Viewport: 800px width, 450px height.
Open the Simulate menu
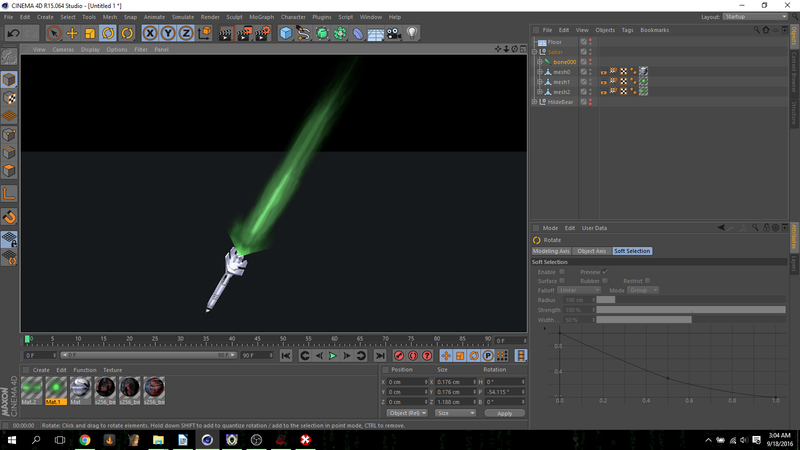click(183, 17)
